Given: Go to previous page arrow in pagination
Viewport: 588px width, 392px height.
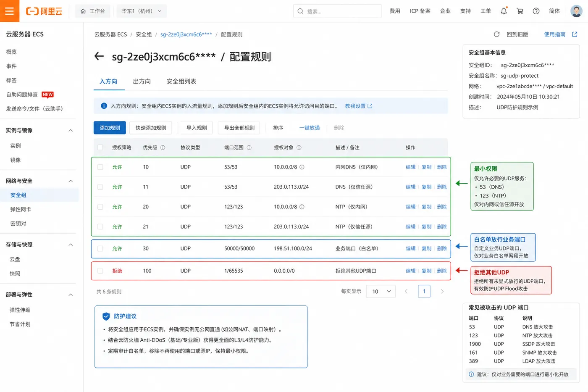Looking at the screenshot, I should pos(406,291).
